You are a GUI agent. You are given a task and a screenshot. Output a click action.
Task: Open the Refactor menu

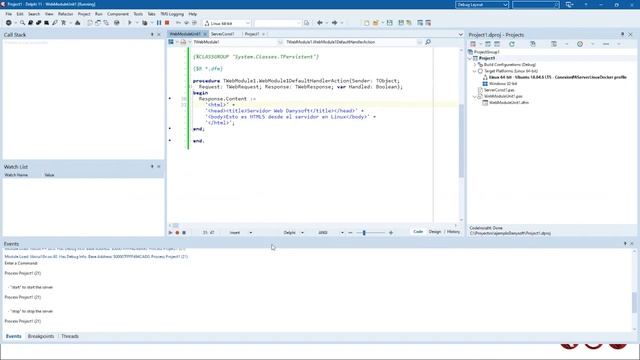pos(65,14)
